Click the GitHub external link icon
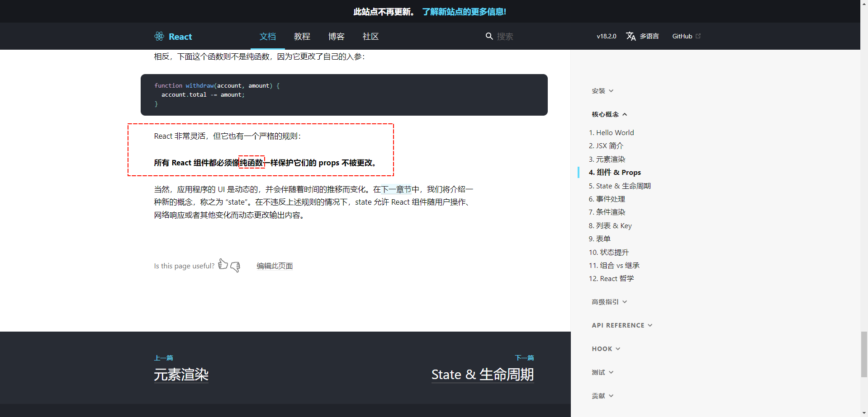 click(698, 36)
